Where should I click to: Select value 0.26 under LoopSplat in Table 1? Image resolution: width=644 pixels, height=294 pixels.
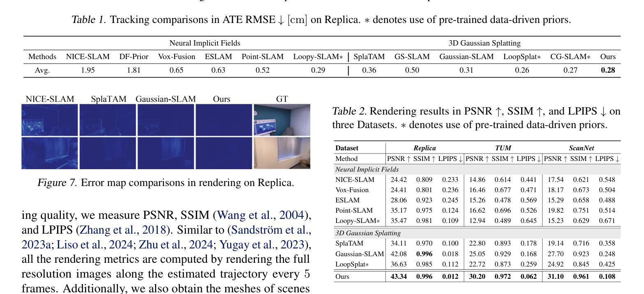pyautogui.click(x=522, y=70)
